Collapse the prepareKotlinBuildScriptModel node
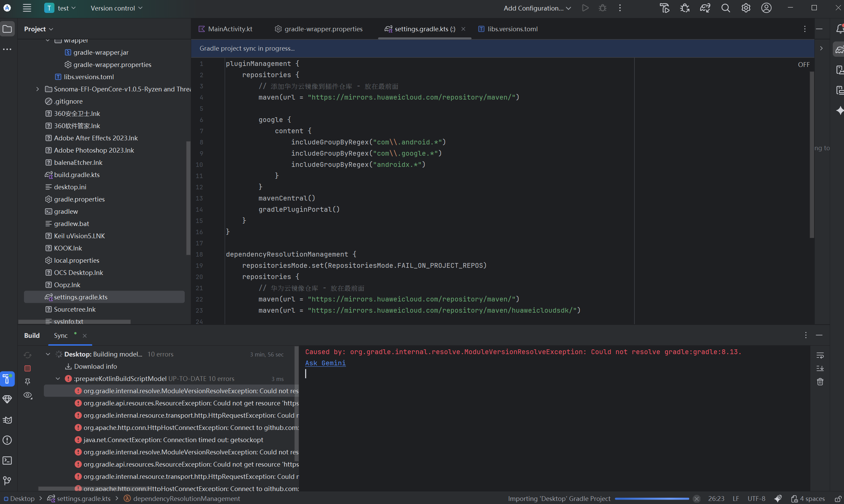This screenshot has width=844, height=504. pos(58,379)
